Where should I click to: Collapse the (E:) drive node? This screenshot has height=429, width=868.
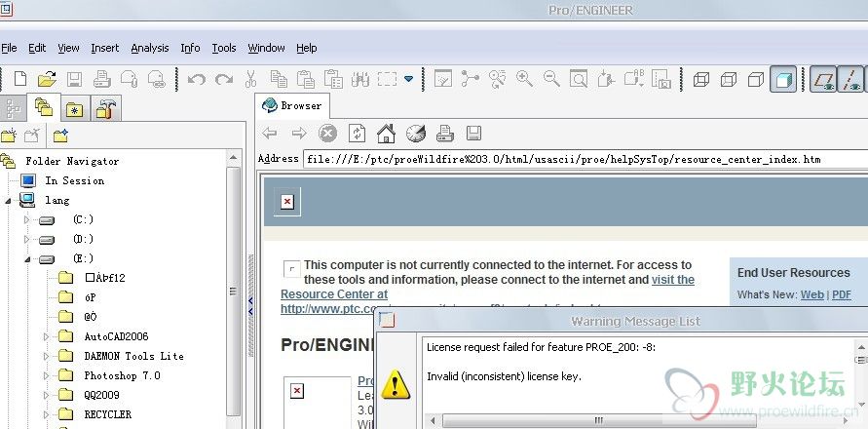click(26, 258)
